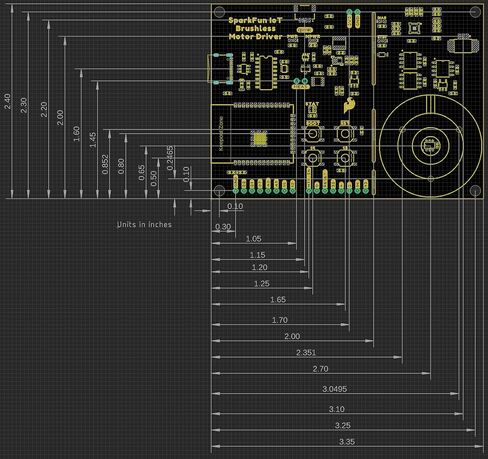The image size is (488, 459).
Task: Select the 1.05 dimension label
Action: tap(254, 239)
